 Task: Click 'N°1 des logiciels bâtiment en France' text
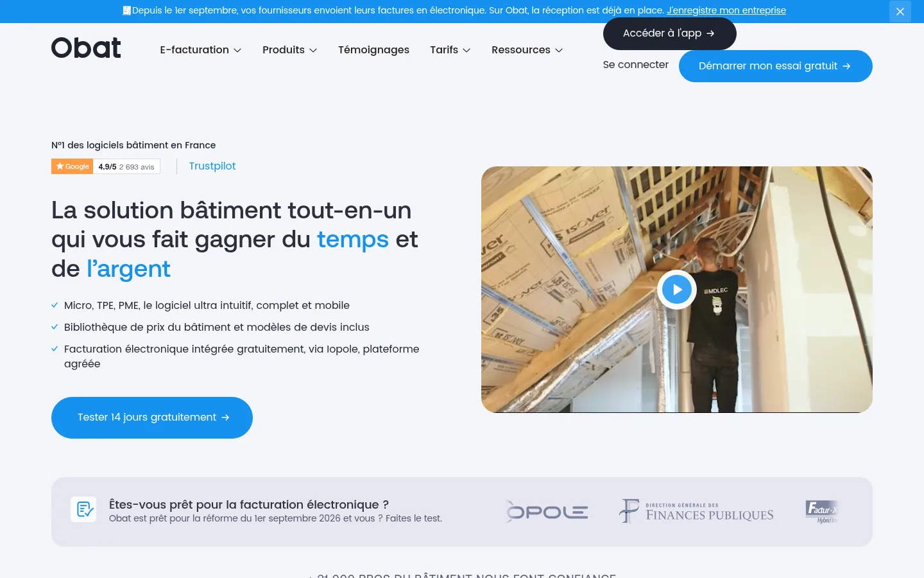tap(133, 145)
